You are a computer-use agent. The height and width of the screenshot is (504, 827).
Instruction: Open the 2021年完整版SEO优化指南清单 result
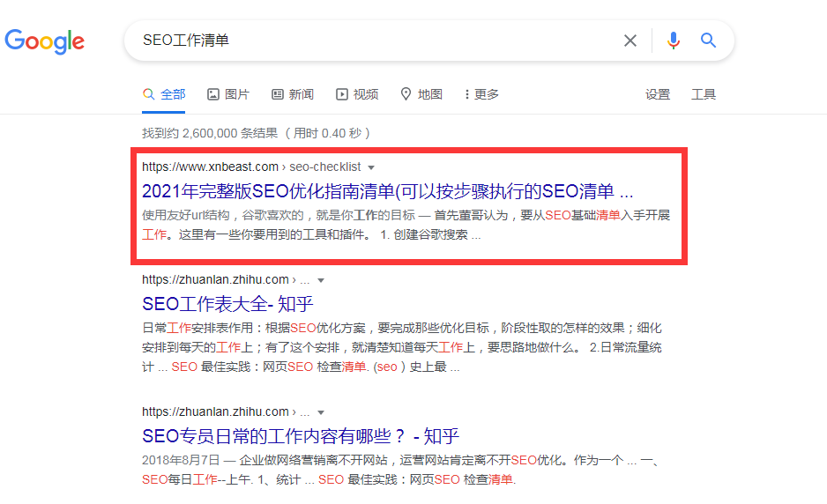click(388, 191)
